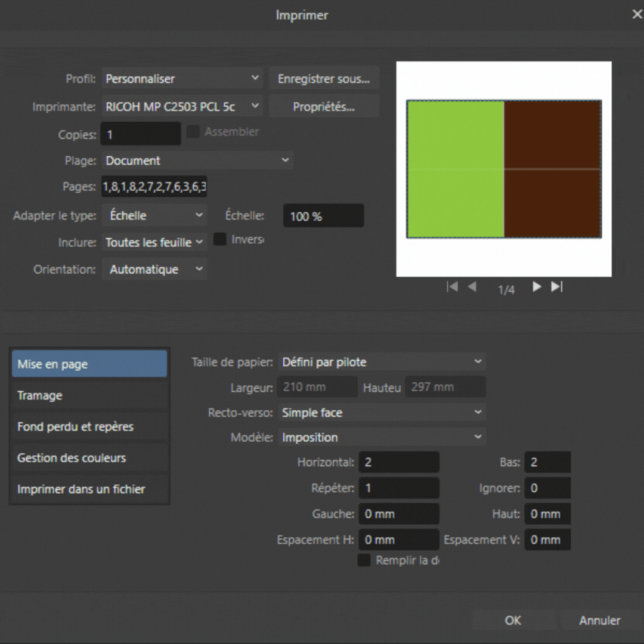Click the print preview thumbnail
The height and width of the screenshot is (644, 644).
504,169
